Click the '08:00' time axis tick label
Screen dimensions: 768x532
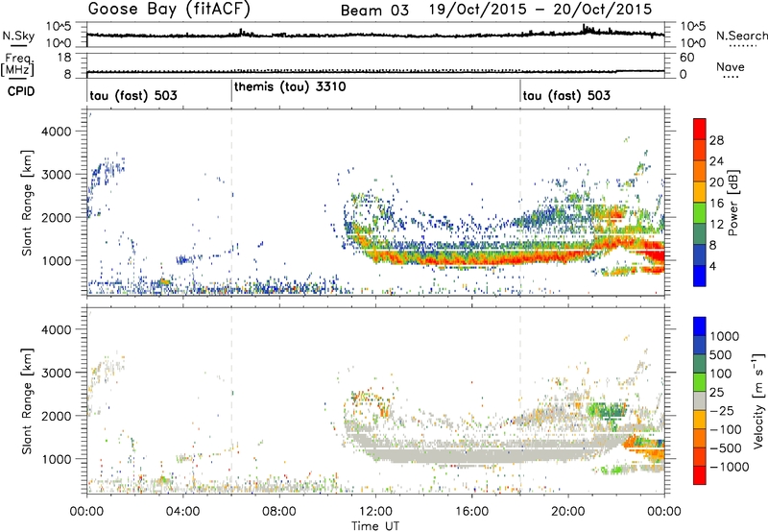[x=279, y=512]
